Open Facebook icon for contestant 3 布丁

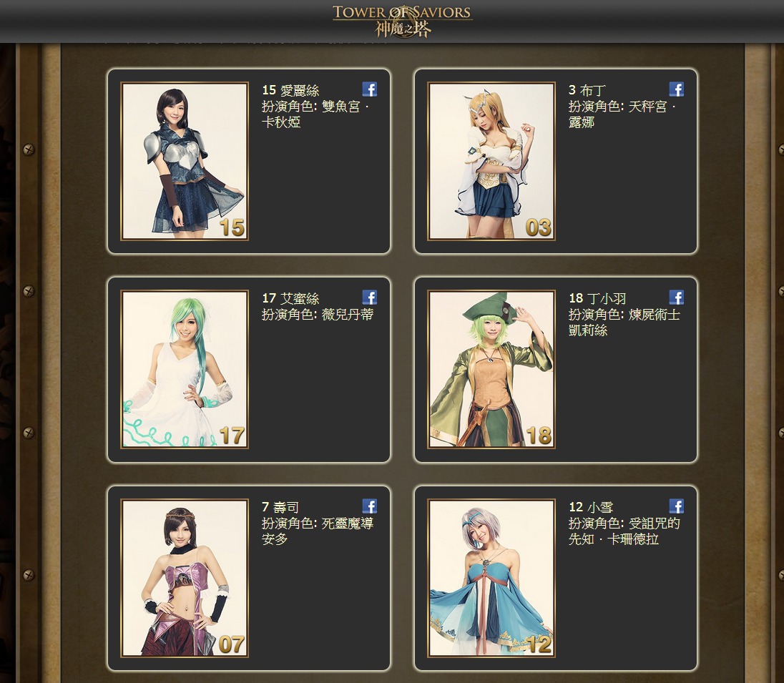tap(677, 89)
